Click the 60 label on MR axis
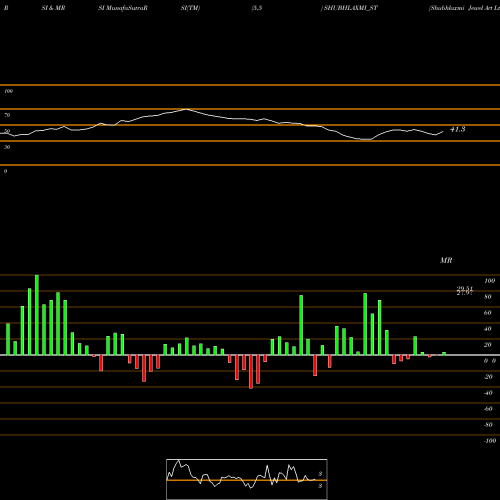The image size is (500, 500). coord(488,313)
